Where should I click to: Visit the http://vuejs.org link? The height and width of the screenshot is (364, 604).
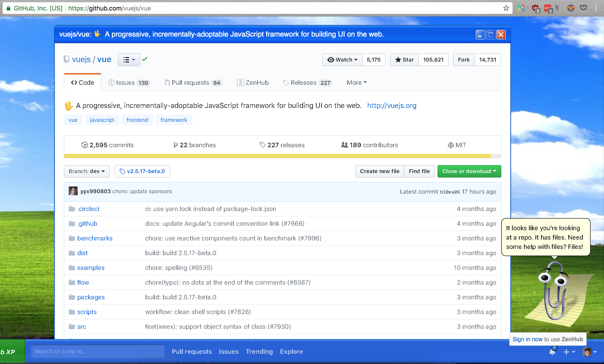[x=392, y=105]
